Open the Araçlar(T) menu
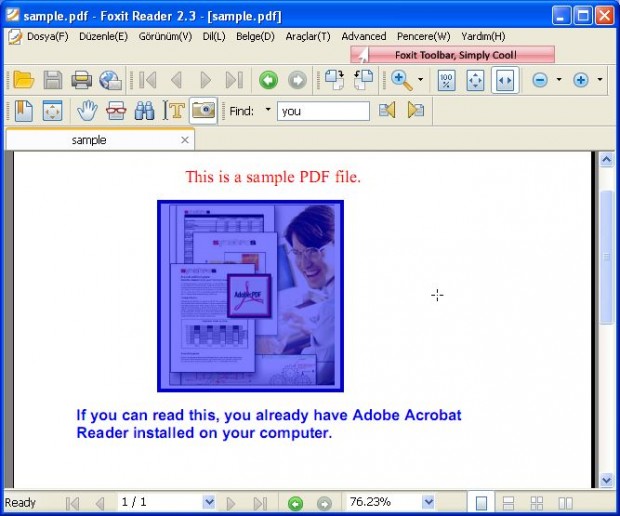Screen dimensions: 620x516 pyautogui.click(x=308, y=36)
